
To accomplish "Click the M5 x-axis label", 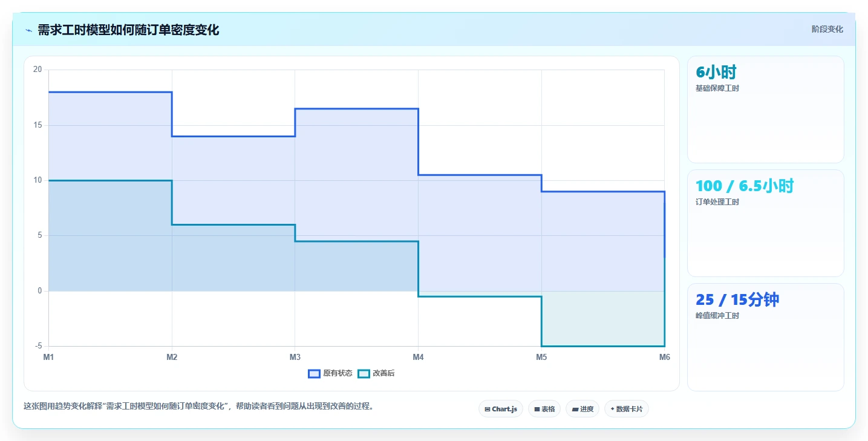I will click(541, 357).
